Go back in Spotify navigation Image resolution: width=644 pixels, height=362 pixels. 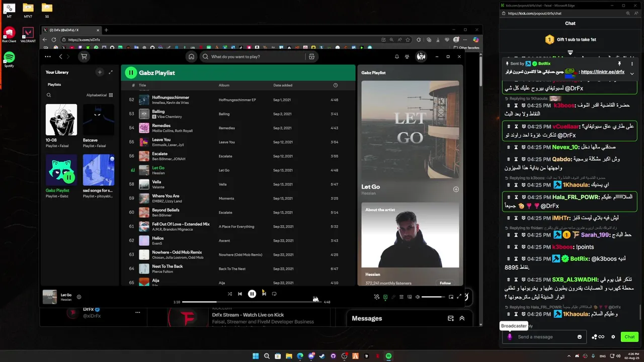pyautogui.click(x=61, y=57)
